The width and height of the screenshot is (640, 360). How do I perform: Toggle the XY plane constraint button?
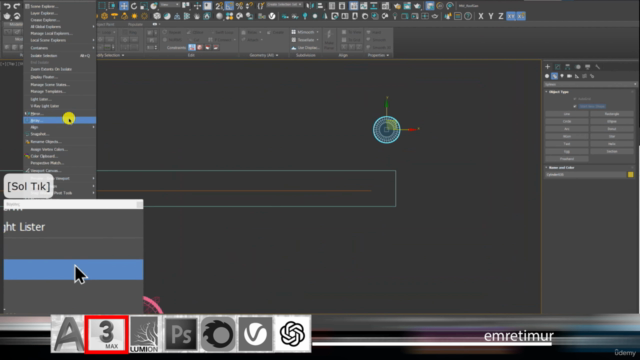pyautogui.click(x=511, y=16)
